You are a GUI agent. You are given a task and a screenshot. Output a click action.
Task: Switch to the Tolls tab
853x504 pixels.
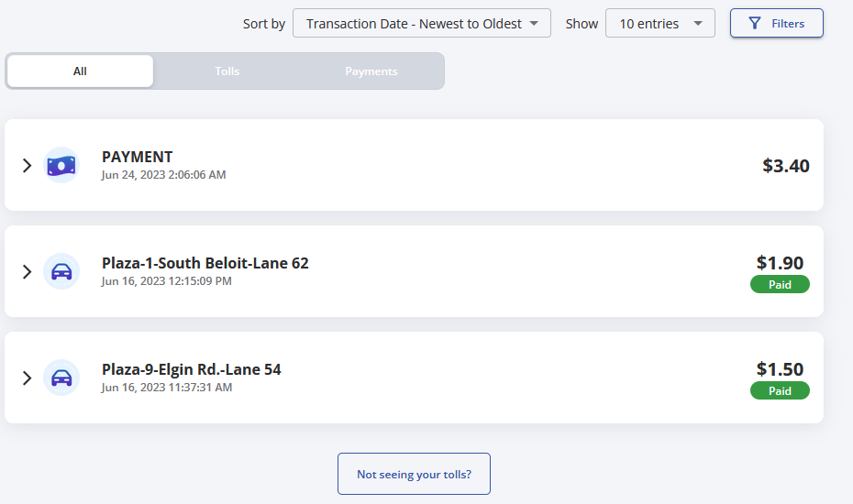[x=227, y=71]
